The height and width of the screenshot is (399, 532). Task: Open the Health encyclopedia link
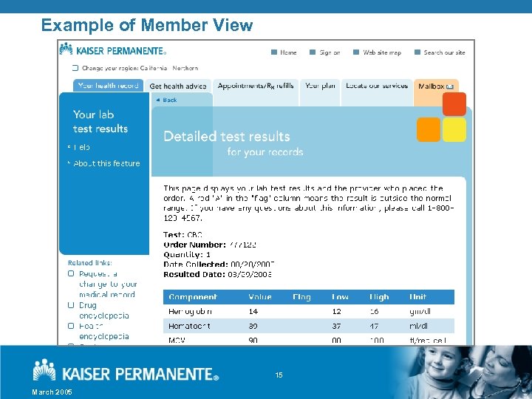[x=104, y=331]
